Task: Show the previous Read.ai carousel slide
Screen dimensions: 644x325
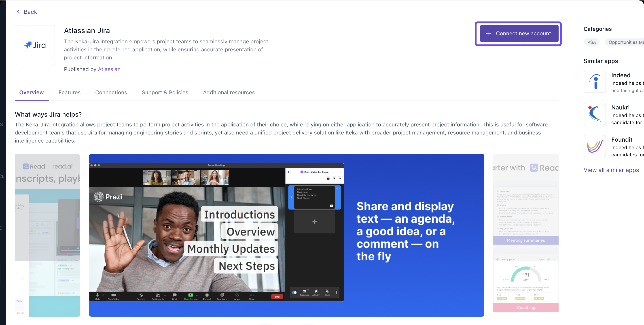Action: coord(47,235)
